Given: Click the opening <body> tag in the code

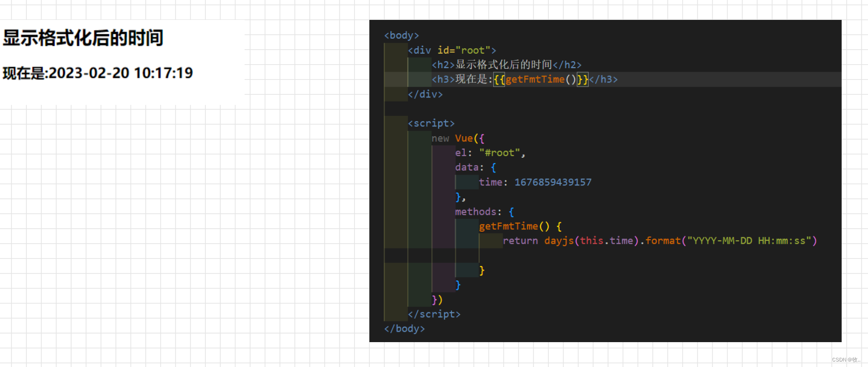Looking at the screenshot, I should (x=402, y=35).
